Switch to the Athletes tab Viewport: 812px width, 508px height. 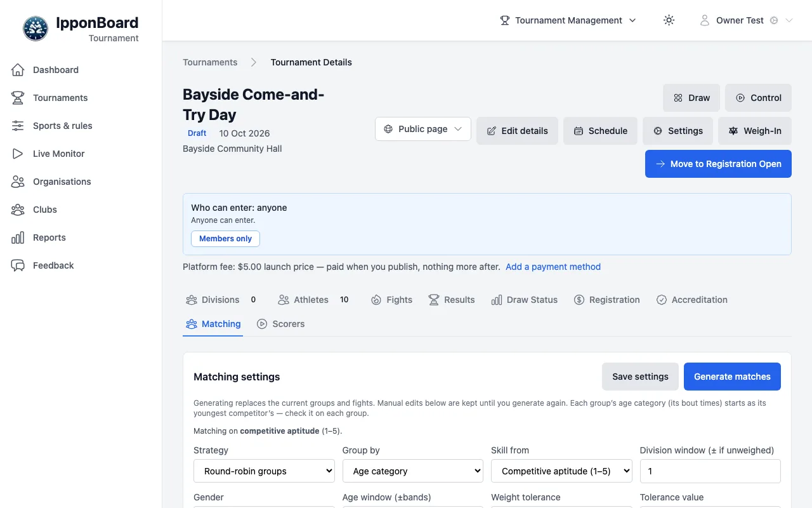[x=313, y=300]
